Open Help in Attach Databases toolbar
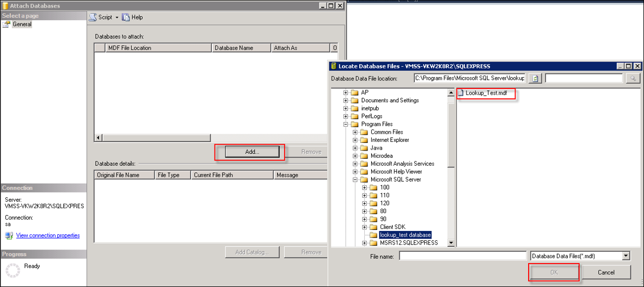Screen dimensions: 644x287 [x=132, y=17]
